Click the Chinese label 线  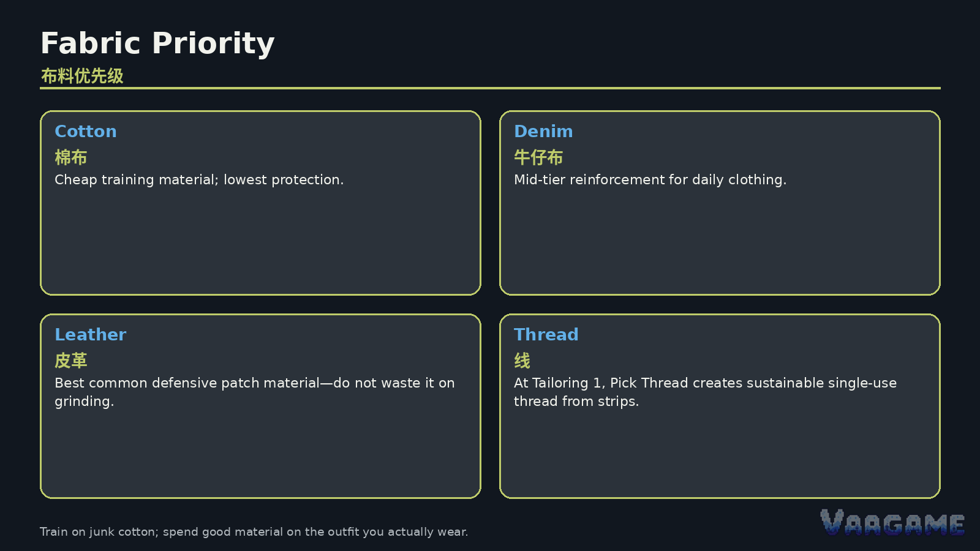(522, 361)
